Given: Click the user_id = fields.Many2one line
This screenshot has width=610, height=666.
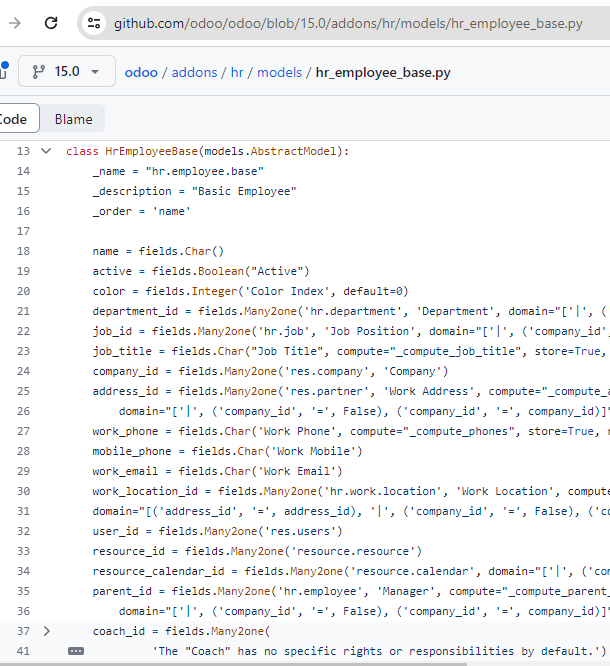Looking at the screenshot, I should coord(217,531).
